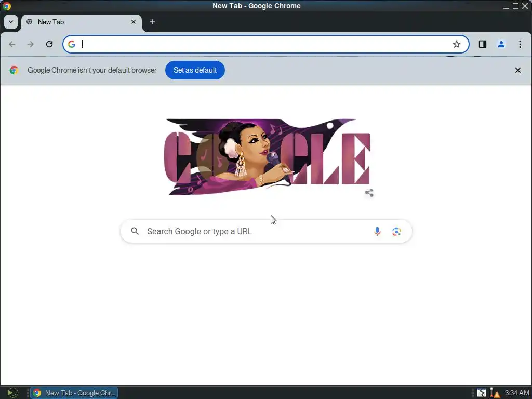Maximize the Chrome window
This screenshot has width=532, height=399.
[x=515, y=6]
